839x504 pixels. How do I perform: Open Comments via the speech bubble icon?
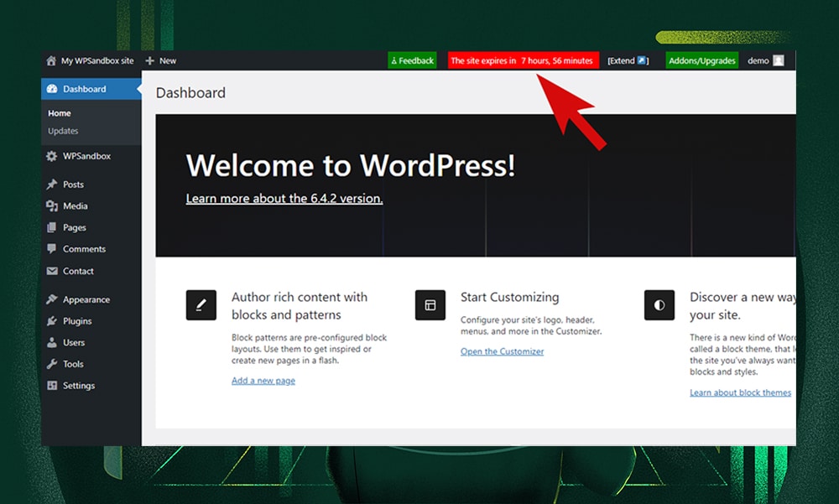(x=53, y=249)
